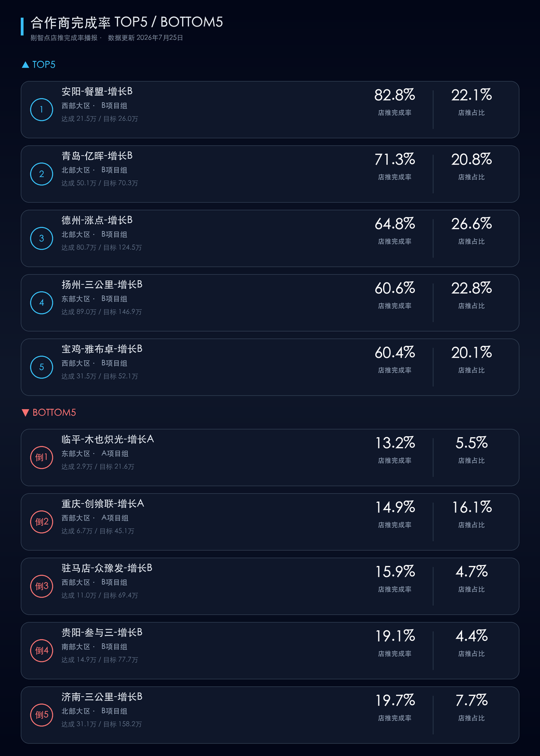Viewport: 540px width, 756px height.
Task: Select the 倒5 red rank badge
Action: coord(42,715)
